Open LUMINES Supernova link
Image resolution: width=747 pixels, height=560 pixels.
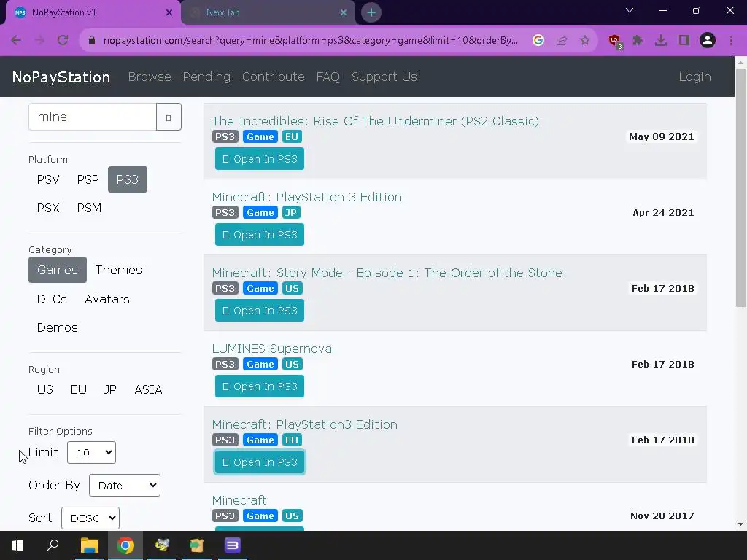[x=272, y=349]
